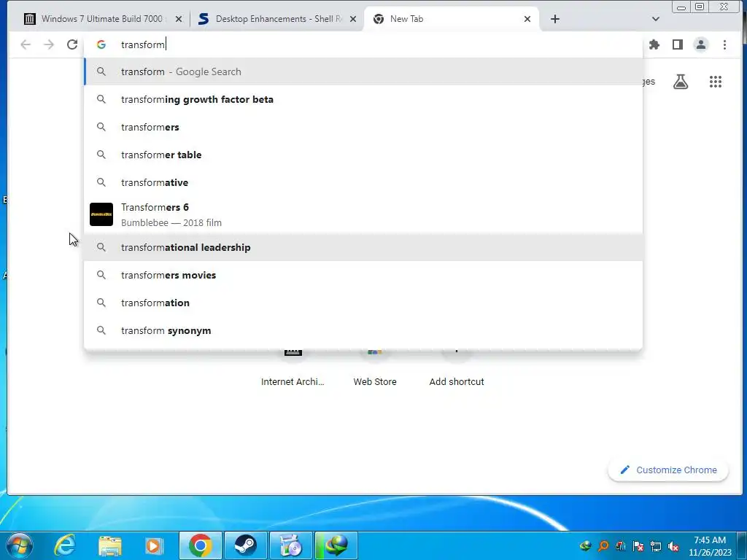Pick the 'transformative' suggestion

[363, 182]
